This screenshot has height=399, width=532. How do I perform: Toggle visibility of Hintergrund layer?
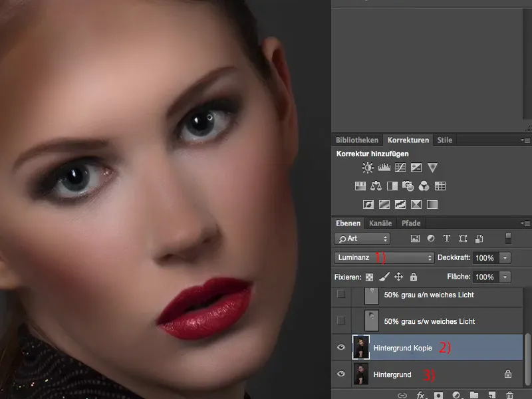[x=341, y=374]
